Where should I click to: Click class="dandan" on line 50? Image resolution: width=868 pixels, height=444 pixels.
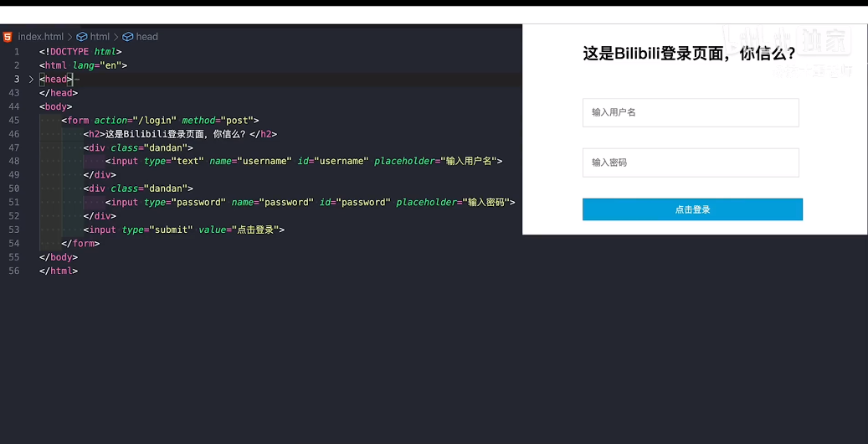[150, 188]
